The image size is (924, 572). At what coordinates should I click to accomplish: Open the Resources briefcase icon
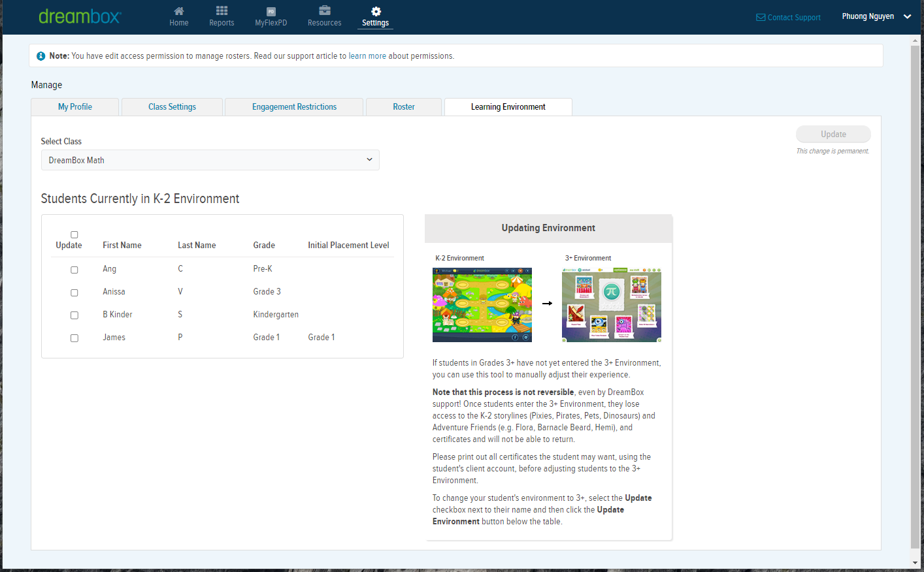324,10
